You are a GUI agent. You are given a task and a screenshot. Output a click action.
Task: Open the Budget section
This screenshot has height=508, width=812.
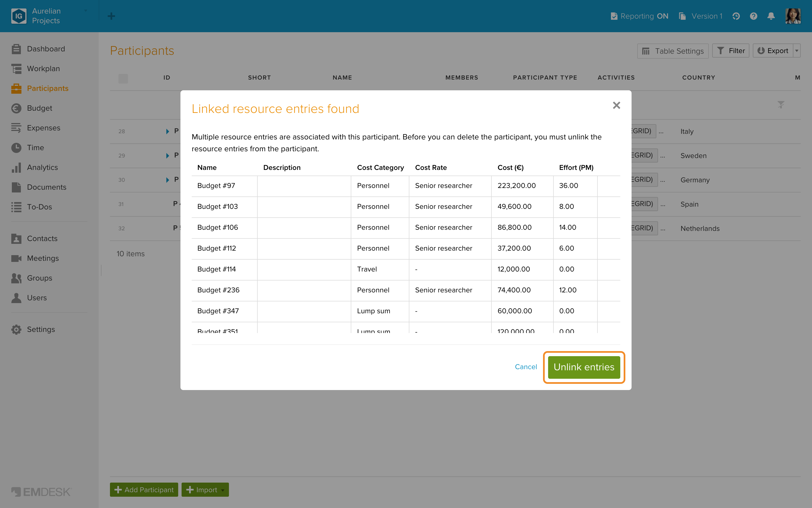click(x=39, y=108)
